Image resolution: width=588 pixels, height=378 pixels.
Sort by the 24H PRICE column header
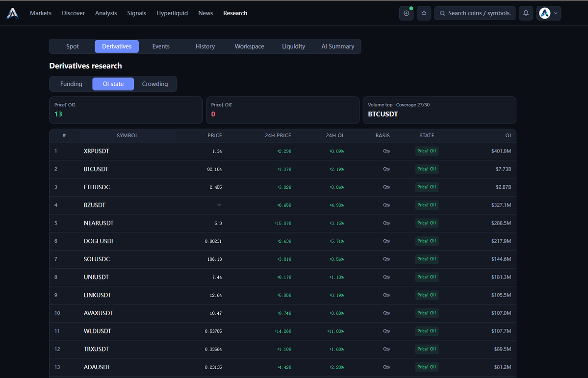click(278, 135)
